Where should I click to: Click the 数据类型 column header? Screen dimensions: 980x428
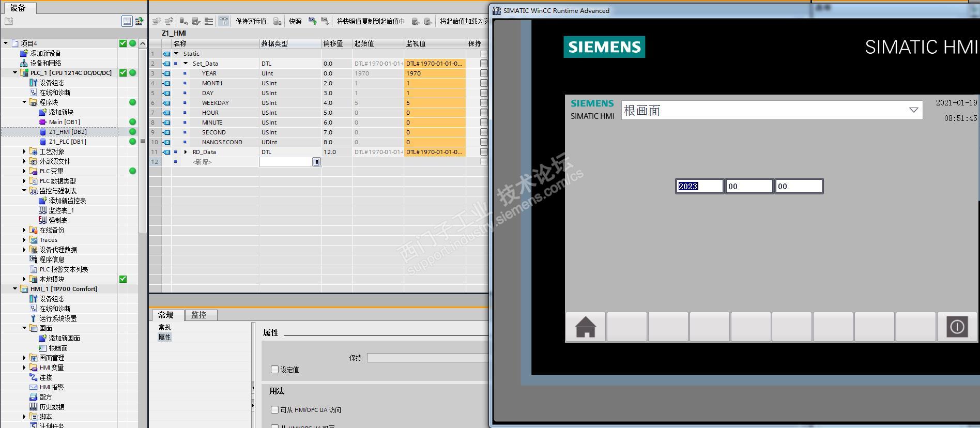pyautogui.click(x=290, y=43)
